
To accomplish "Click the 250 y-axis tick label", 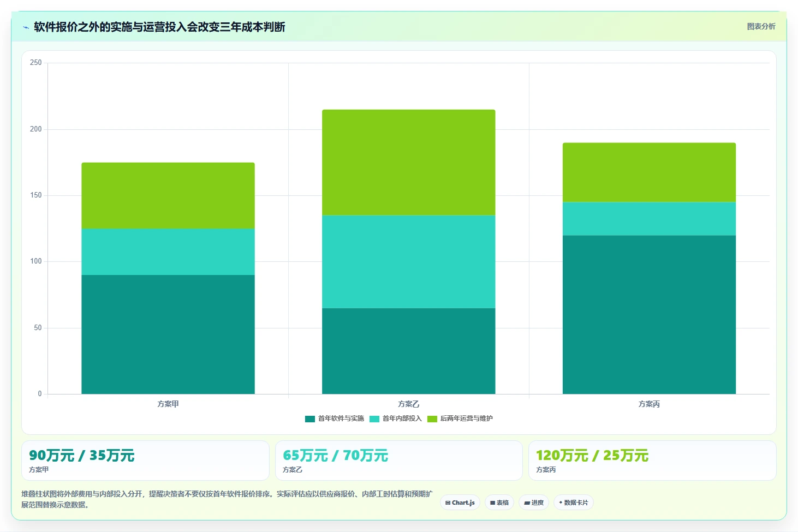I will (x=36, y=63).
